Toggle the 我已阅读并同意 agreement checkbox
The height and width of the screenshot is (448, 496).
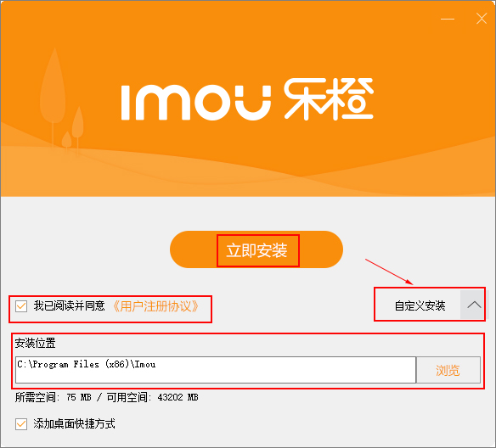(21, 306)
